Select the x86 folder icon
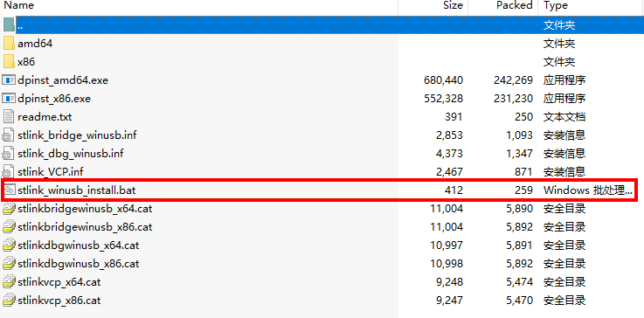The width and height of the screenshot is (644, 318). tap(9, 62)
